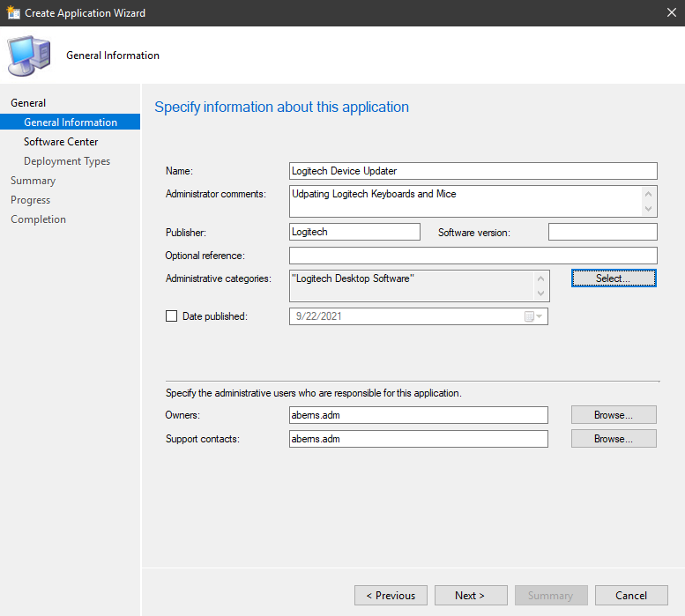The width and height of the screenshot is (685, 616).
Task: Click the empty Software version field
Action: [x=603, y=232]
